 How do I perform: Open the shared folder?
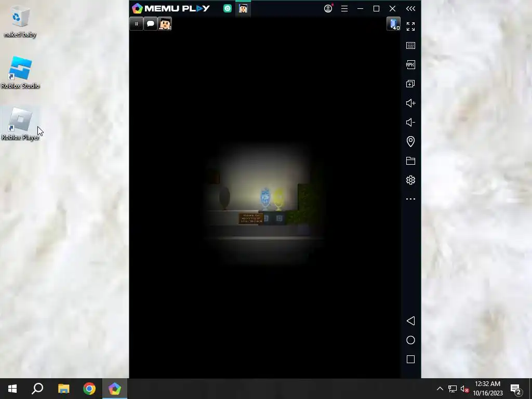tap(410, 161)
